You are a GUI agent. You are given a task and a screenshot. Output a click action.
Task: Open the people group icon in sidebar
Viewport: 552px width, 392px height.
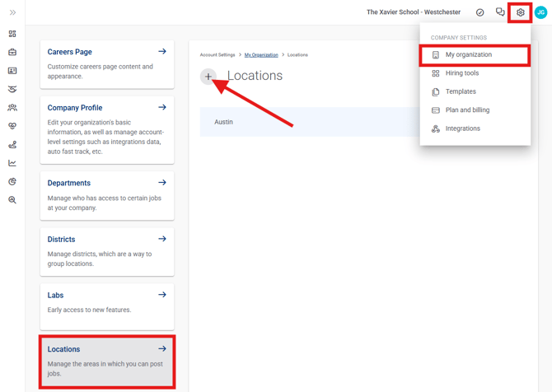pos(12,108)
